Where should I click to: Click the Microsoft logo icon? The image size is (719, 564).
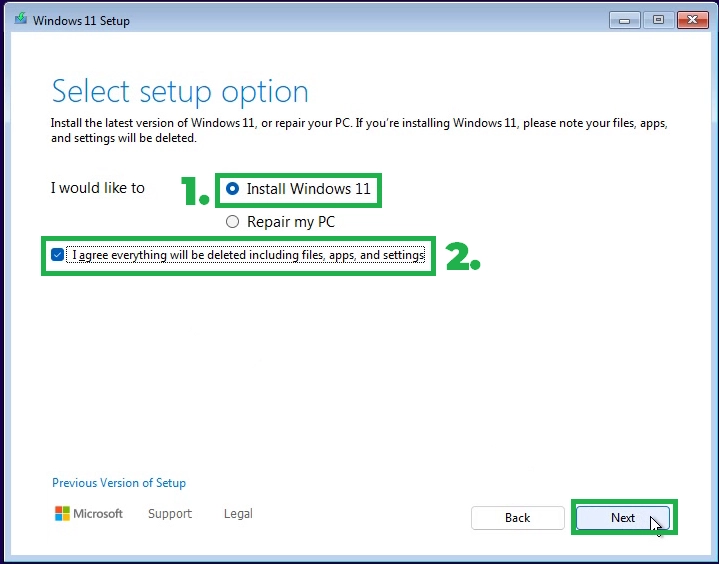tap(62, 514)
